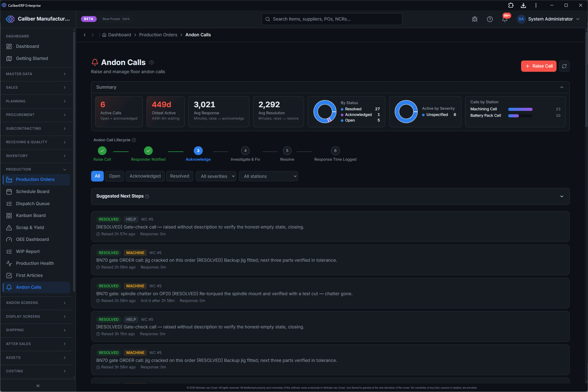Expand the Planning section
588x392 pixels.
coord(36,101)
